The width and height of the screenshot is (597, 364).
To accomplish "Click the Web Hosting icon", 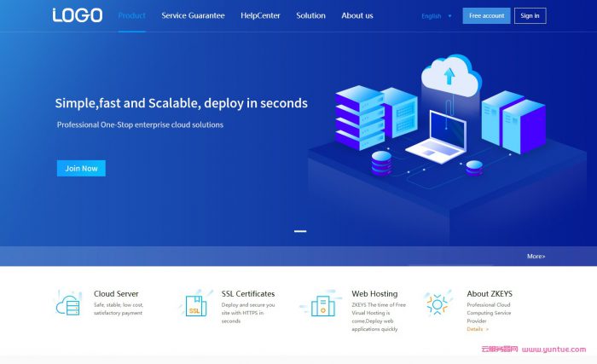I will coord(320,304).
